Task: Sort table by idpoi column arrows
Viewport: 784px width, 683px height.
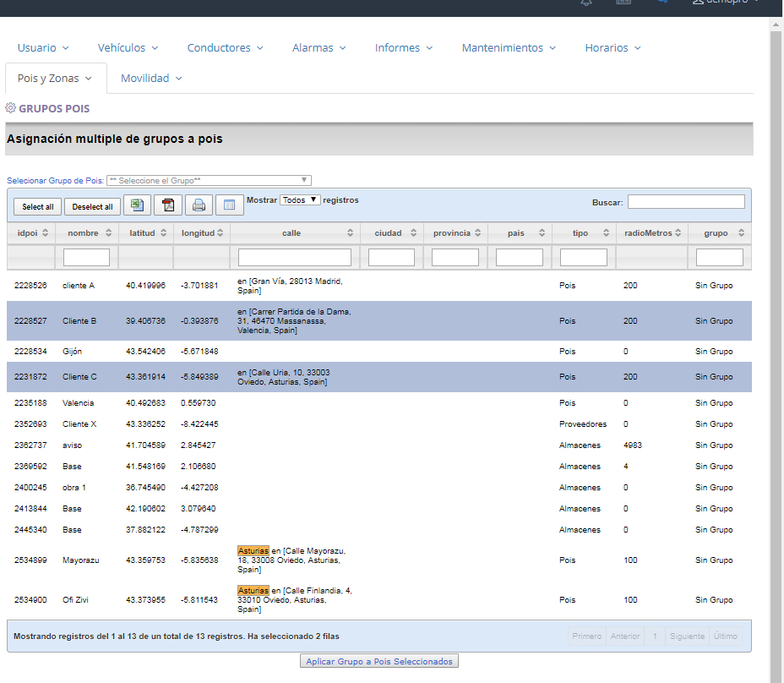Action: pyautogui.click(x=46, y=233)
